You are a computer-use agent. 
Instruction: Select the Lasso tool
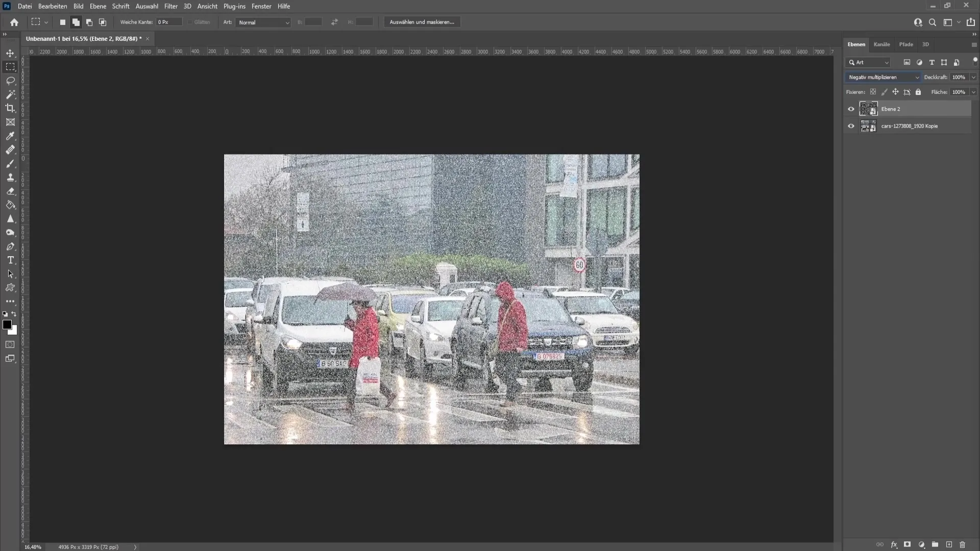click(10, 80)
